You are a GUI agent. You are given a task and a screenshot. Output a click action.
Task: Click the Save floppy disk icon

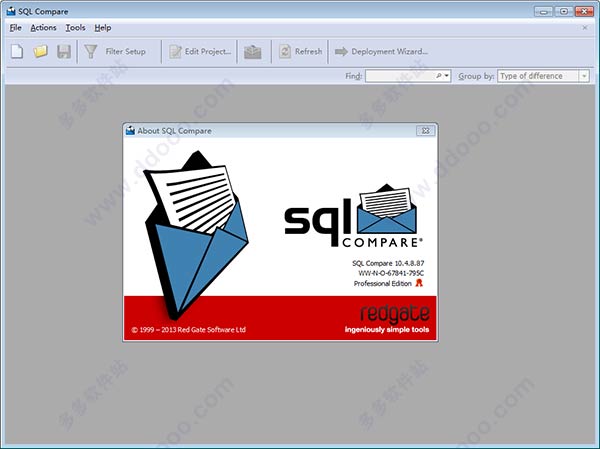pyautogui.click(x=64, y=51)
